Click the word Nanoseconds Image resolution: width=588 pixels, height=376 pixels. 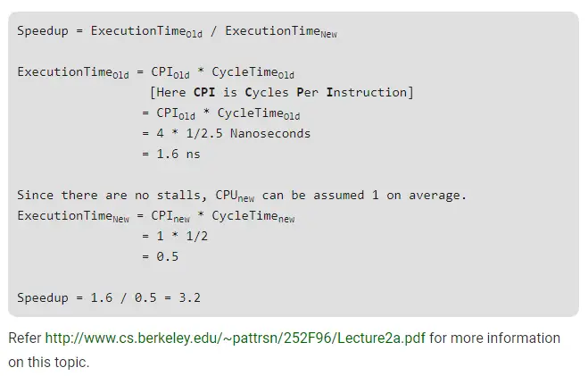[270, 133]
